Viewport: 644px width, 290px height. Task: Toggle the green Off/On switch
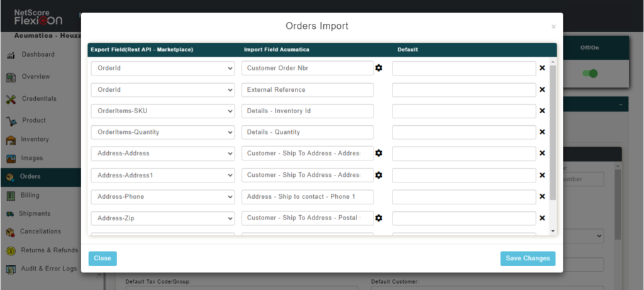589,74
